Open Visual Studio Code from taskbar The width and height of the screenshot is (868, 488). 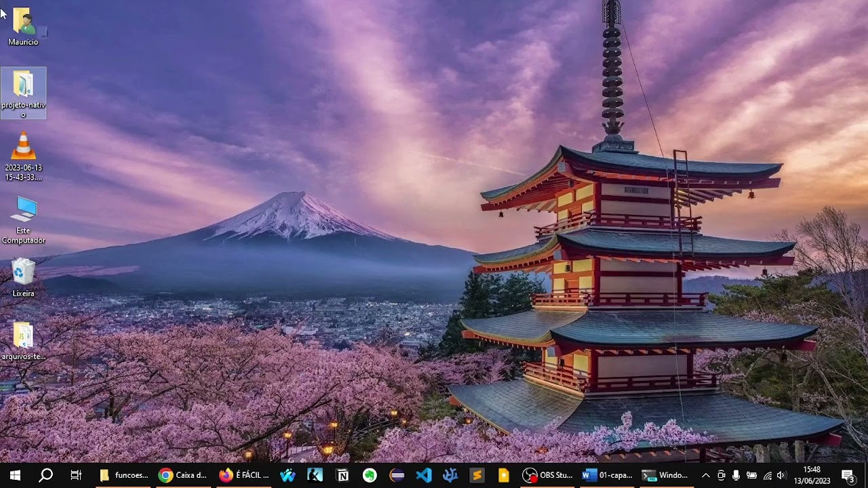[x=424, y=475]
